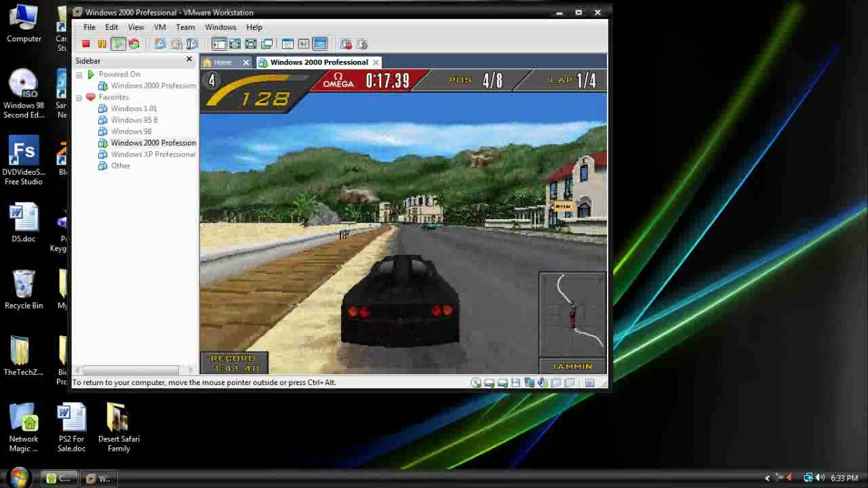Select the DVDVideoSoft Free Studio icon
The image size is (868, 488).
click(x=24, y=161)
